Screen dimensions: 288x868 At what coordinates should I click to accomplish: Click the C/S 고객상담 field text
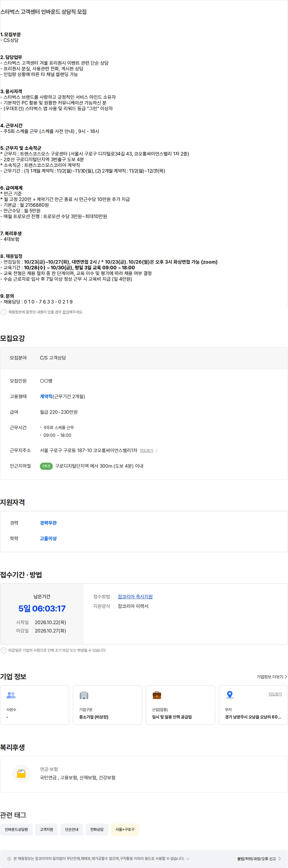pyautogui.click(x=53, y=358)
